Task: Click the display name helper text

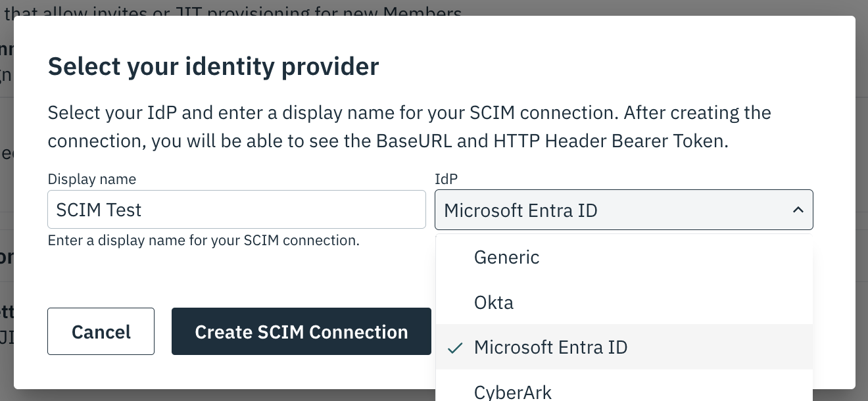Action: 203,241
